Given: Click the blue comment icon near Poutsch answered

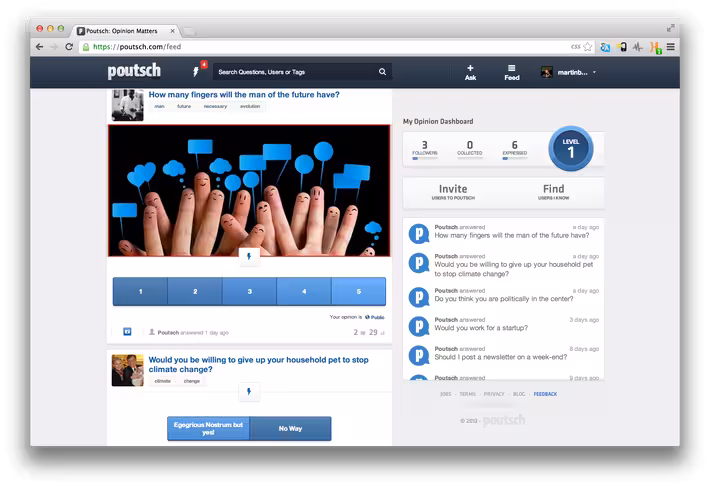Looking at the screenshot, I should (x=128, y=332).
